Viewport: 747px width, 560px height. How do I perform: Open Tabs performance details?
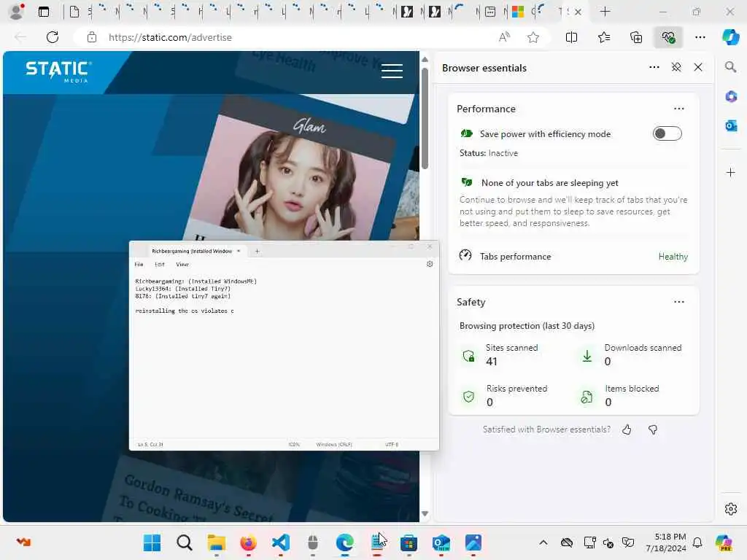[x=573, y=256]
